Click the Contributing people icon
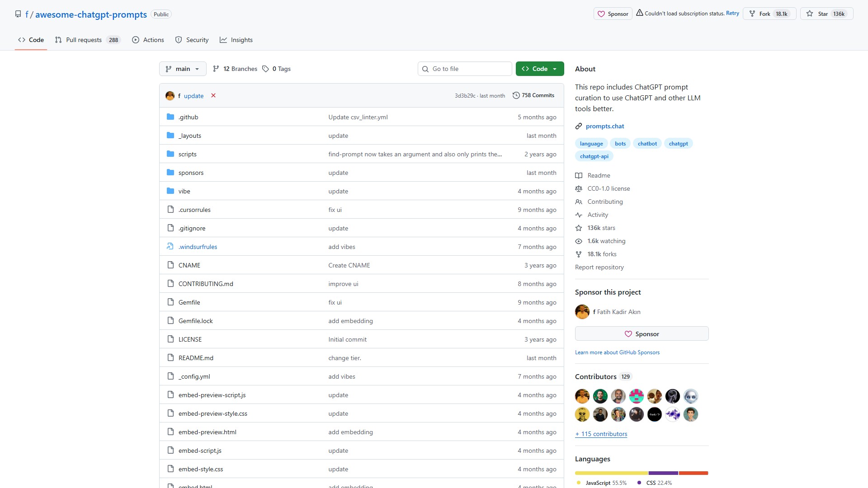The image size is (868, 488). (579, 202)
